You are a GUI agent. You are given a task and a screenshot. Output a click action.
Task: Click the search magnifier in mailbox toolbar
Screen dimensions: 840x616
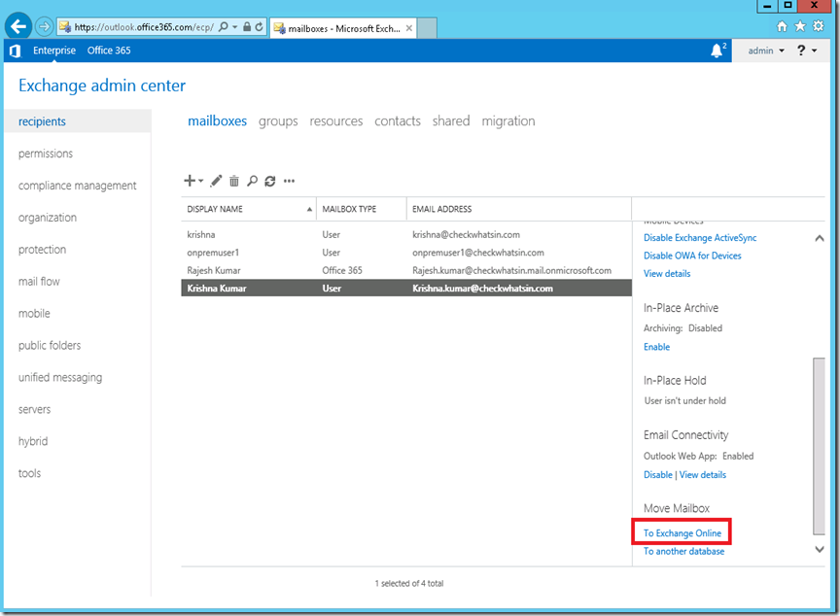coord(252,181)
